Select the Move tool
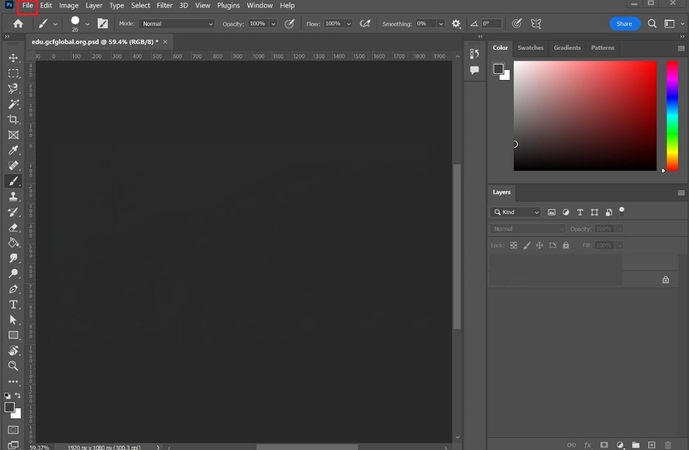The image size is (689, 450). [x=13, y=58]
